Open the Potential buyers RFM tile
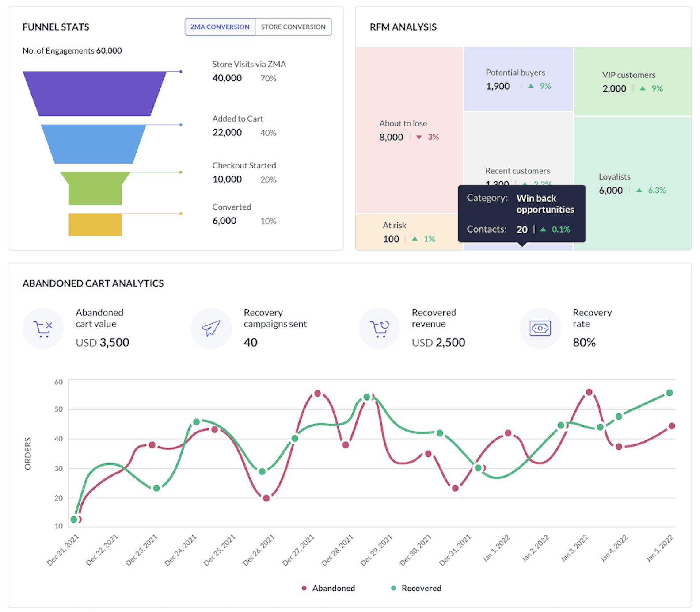The width and height of the screenshot is (700, 612). [518, 79]
